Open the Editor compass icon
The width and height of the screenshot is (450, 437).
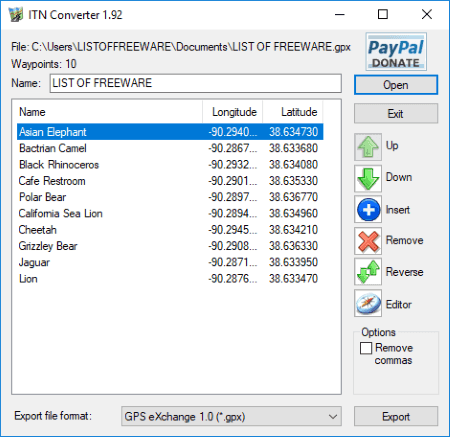(368, 303)
